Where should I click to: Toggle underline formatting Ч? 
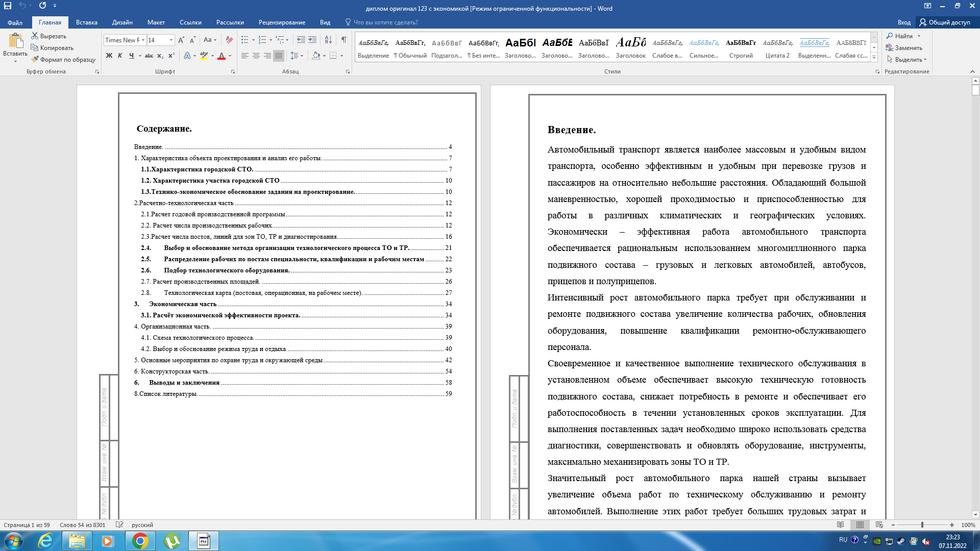(x=131, y=56)
